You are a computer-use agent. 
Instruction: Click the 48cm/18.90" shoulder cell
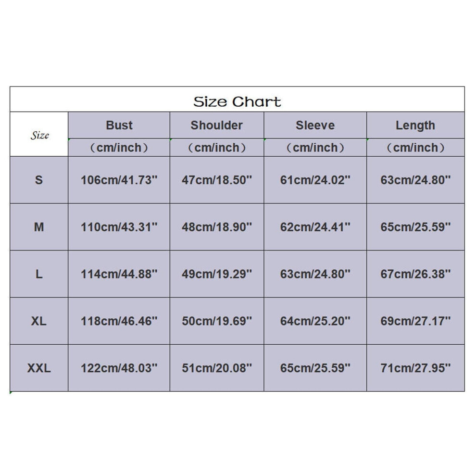(x=217, y=227)
